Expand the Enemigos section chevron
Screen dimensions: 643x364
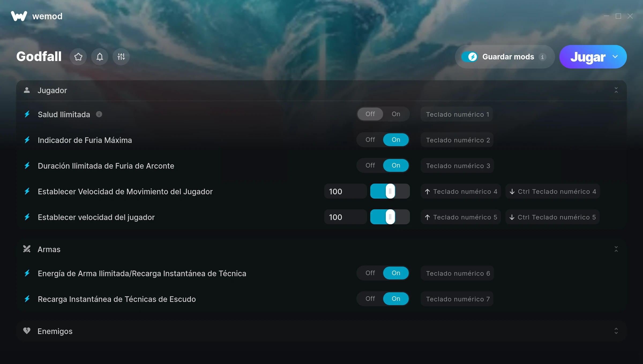tap(616, 331)
